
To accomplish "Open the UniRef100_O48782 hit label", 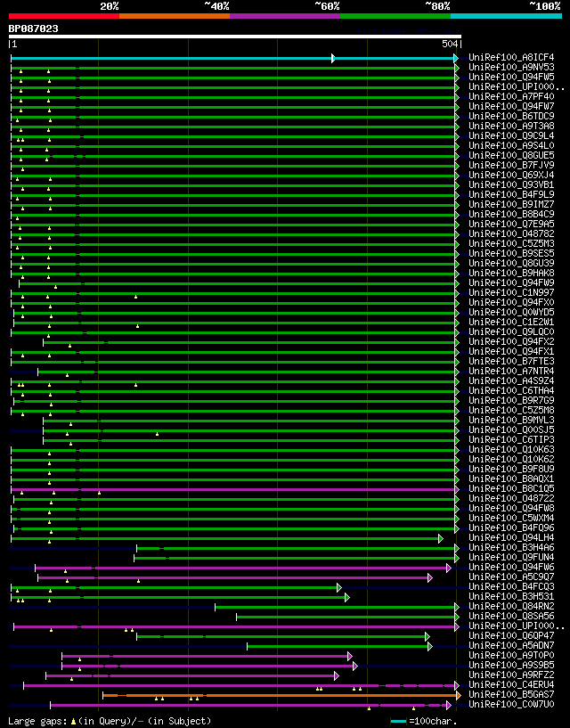I will click(511, 234).
